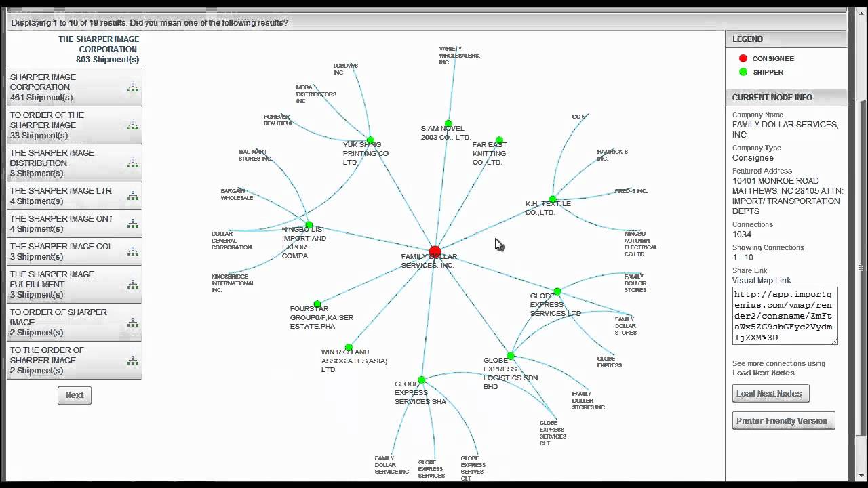Screen dimensions: 868x488
Task: Click the Next results button
Action: 75,395
